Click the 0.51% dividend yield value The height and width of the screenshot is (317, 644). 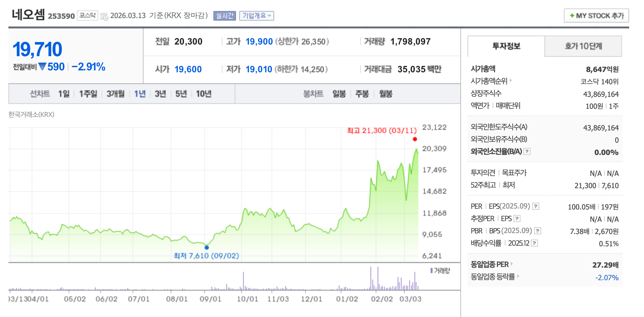pyautogui.click(x=609, y=244)
